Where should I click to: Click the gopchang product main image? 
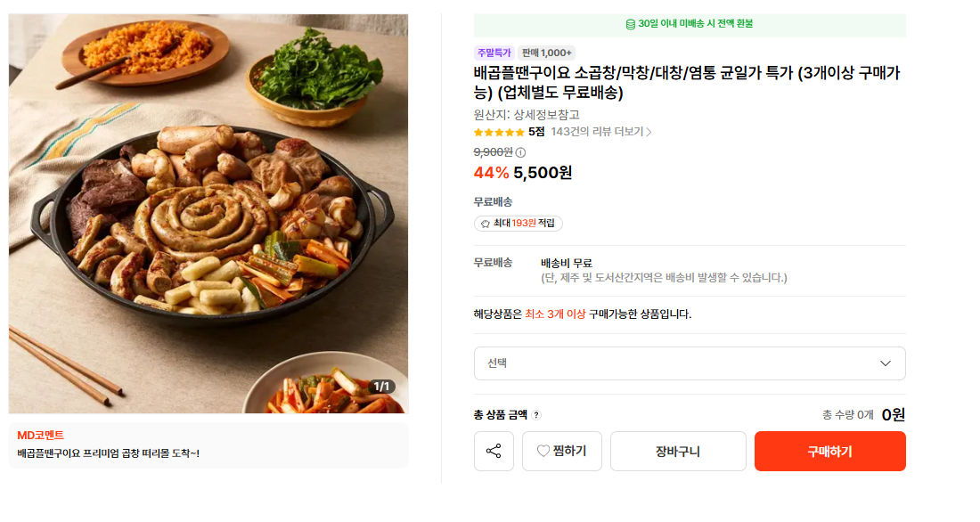tap(208, 214)
